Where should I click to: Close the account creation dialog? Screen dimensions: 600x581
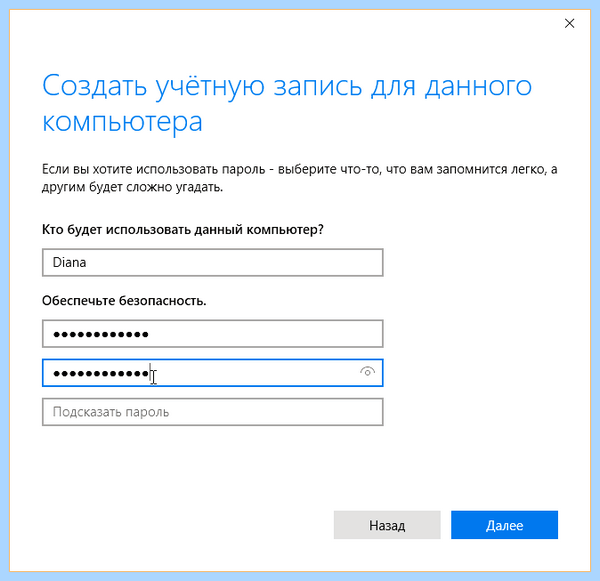click(x=569, y=23)
